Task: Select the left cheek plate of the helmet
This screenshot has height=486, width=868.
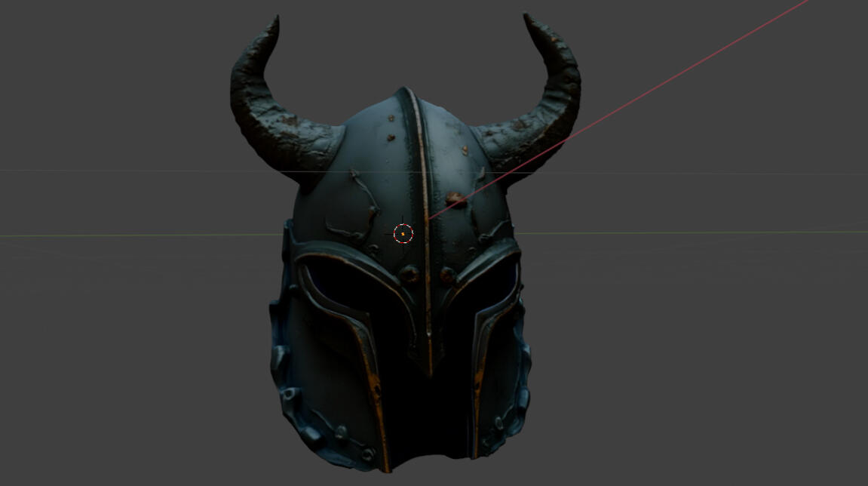Action: coord(332,377)
